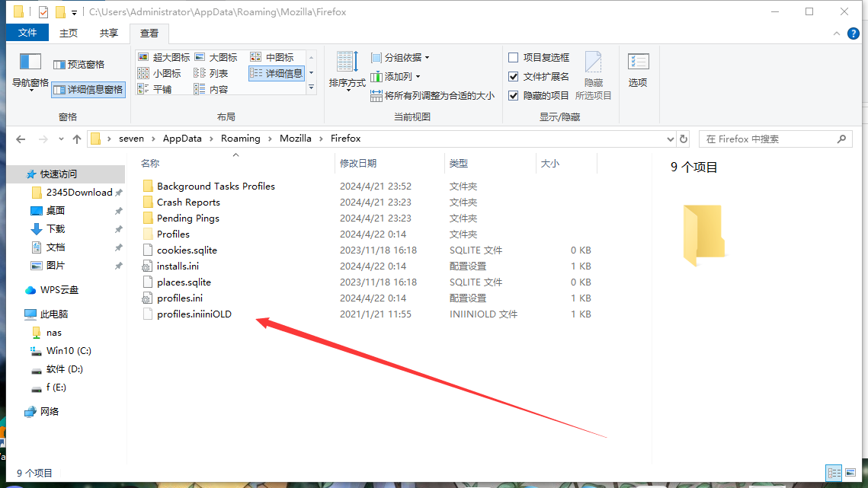Open Group by (分组依据) dropdown
The height and width of the screenshot is (488, 868).
(400, 57)
